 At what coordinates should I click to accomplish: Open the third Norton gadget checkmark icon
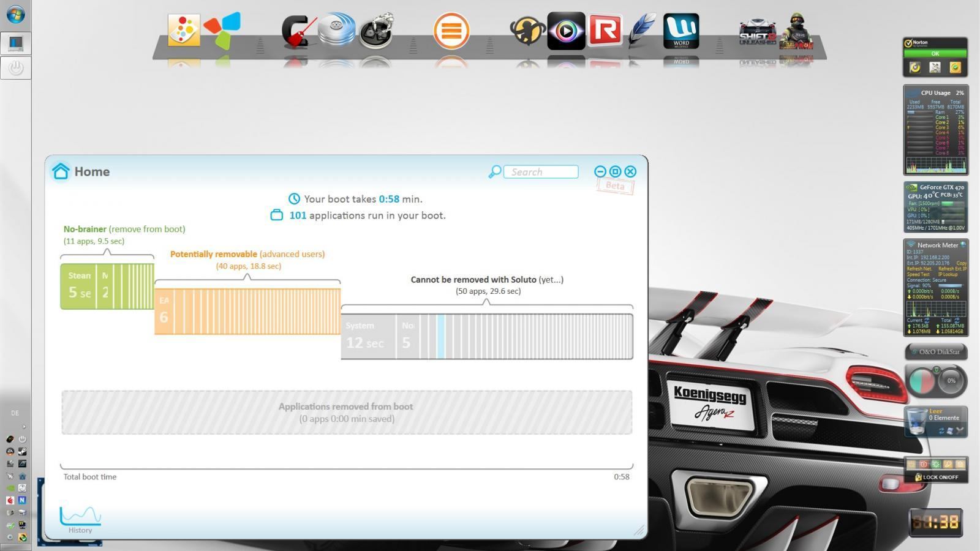[x=956, y=67]
